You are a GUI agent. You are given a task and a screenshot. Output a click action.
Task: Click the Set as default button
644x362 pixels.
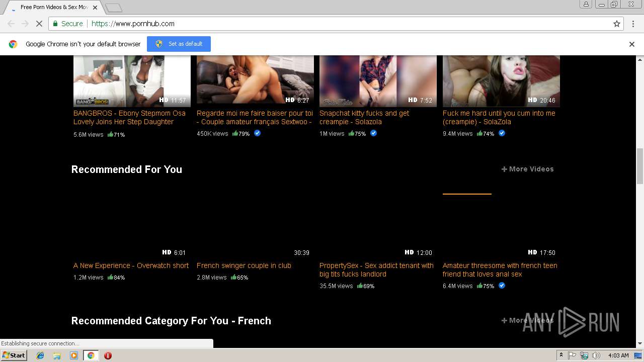[x=179, y=44]
